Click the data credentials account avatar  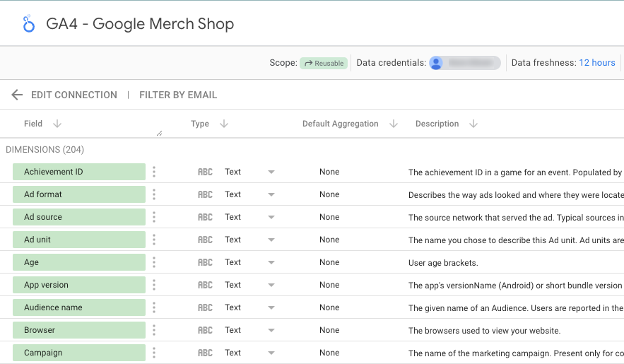click(x=437, y=63)
